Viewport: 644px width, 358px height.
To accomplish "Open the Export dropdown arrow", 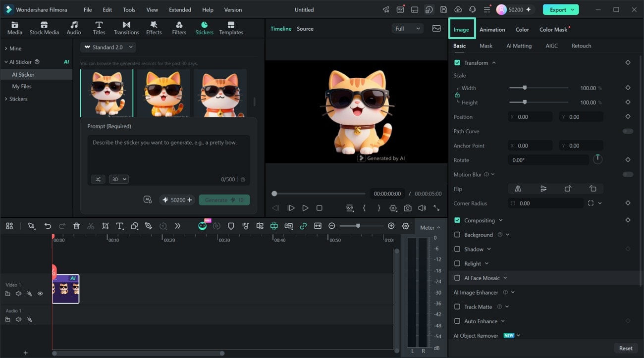I will [573, 9].
